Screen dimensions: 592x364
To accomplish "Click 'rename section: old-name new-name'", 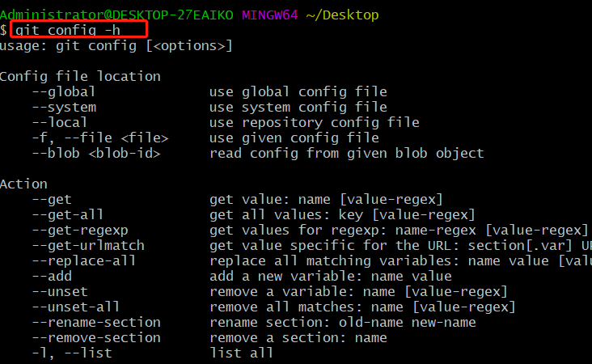I will (x=342, y=323).
